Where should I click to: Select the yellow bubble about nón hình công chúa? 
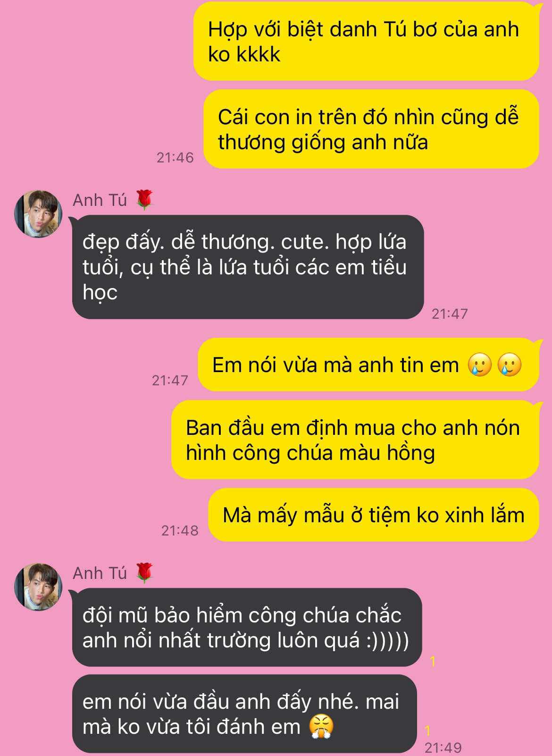[x=355, y=440]
